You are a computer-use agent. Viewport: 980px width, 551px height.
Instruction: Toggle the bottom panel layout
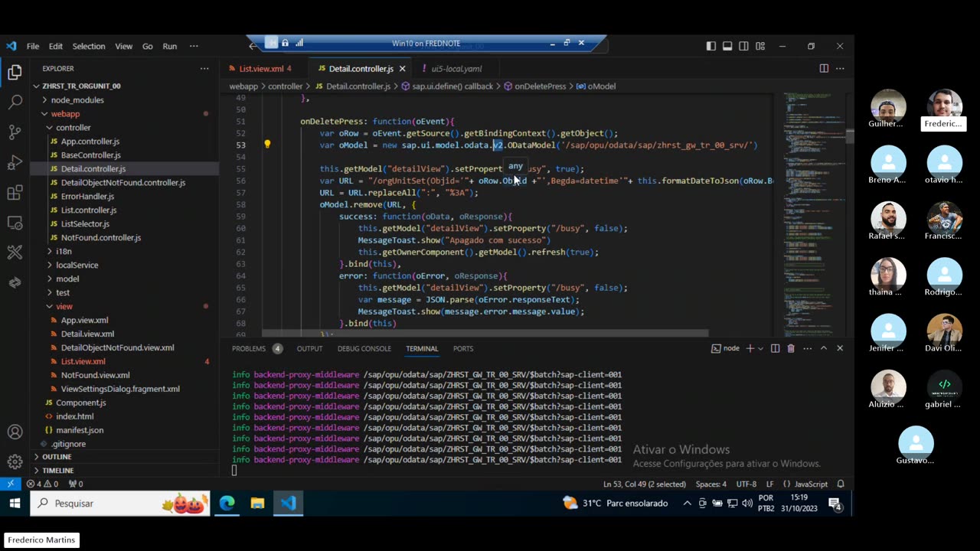727,46
